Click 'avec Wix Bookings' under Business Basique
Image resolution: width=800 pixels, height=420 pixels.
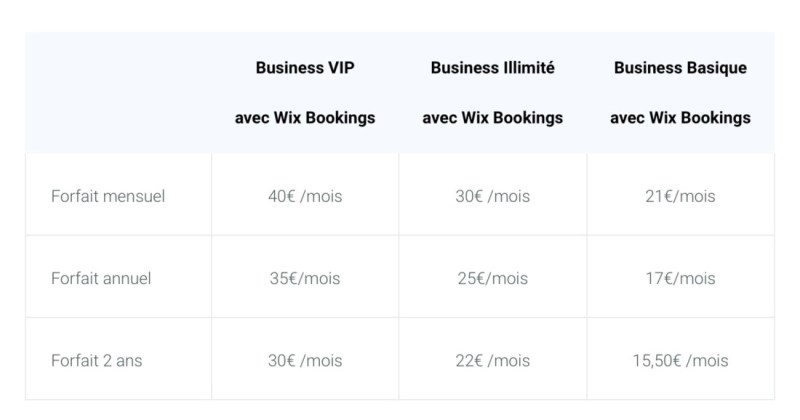coord(680,118)
